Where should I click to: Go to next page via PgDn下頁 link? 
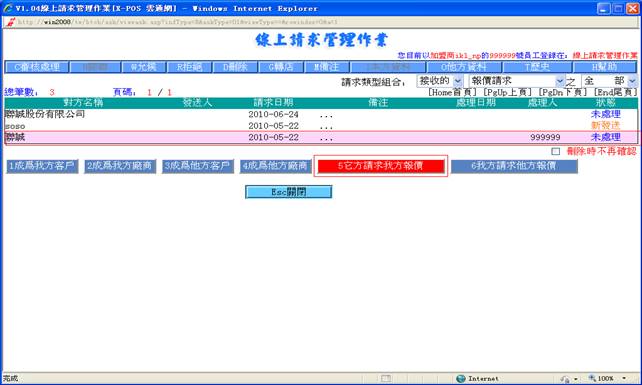click(563, 93)
